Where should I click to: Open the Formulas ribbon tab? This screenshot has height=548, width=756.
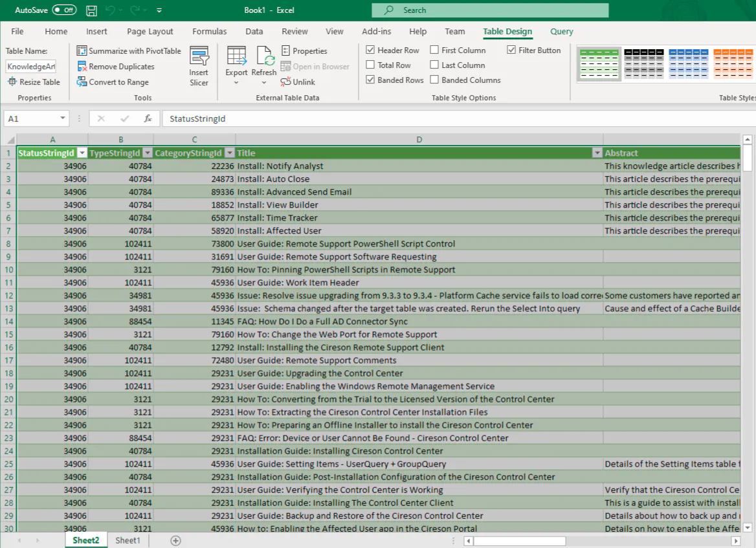pyautogui.click(x=209, y=32)
